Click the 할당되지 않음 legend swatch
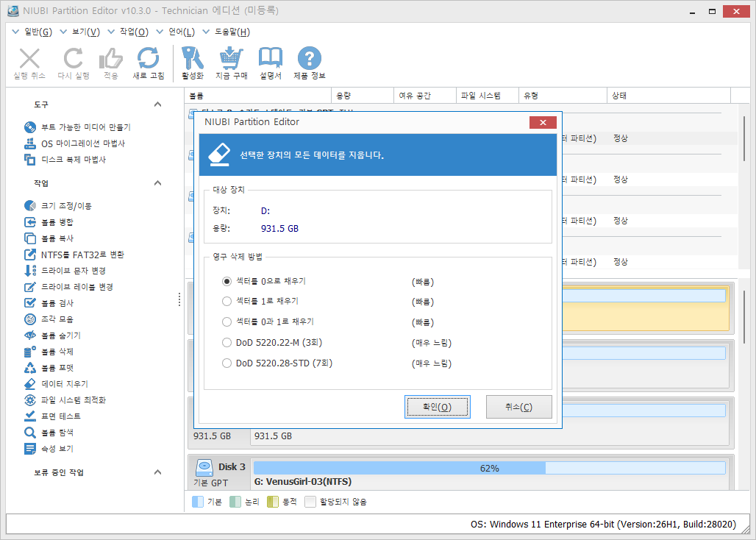Screen dimensions: 756x540 pos(310,502)
